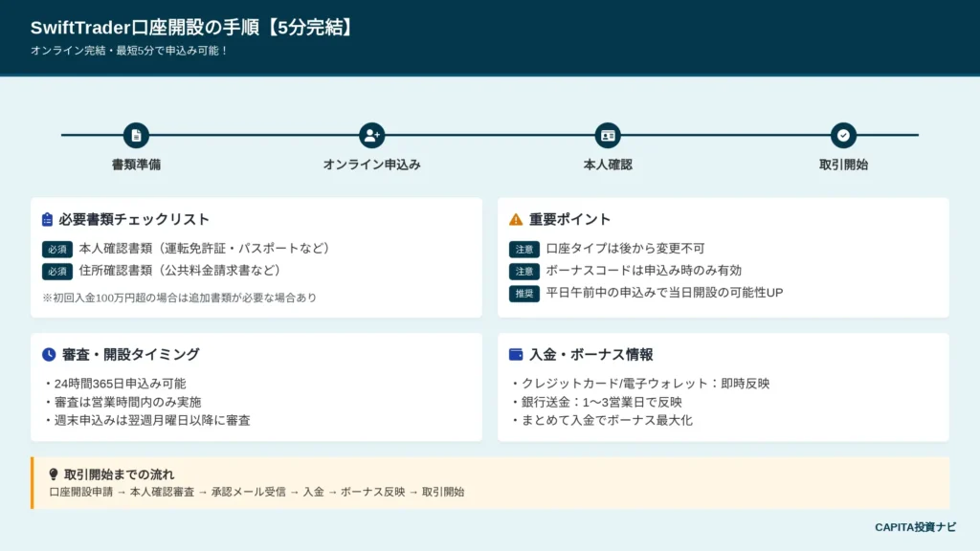The width and height of the screenshot is (980, 551).
Task: Click the 注意 badge beside 口座タイプは後から変更不可
Action: pyautogui.click(x=523, y=250)
